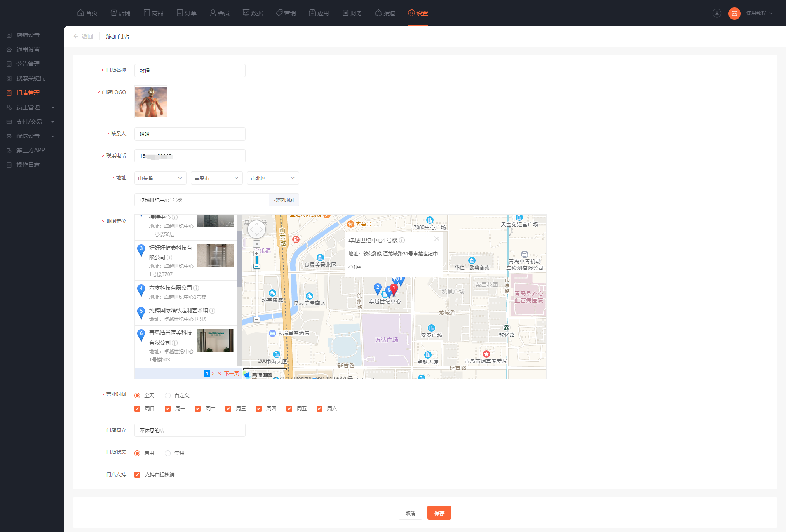
Task: Go to page 2 of map results
Action: point(213,374)
